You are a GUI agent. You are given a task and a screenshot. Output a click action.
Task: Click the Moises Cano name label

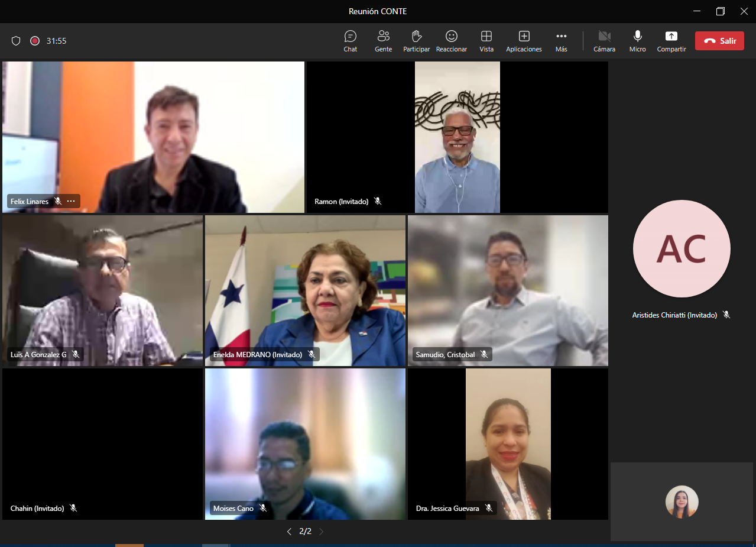pyautogui.click(x=233, y=509)
